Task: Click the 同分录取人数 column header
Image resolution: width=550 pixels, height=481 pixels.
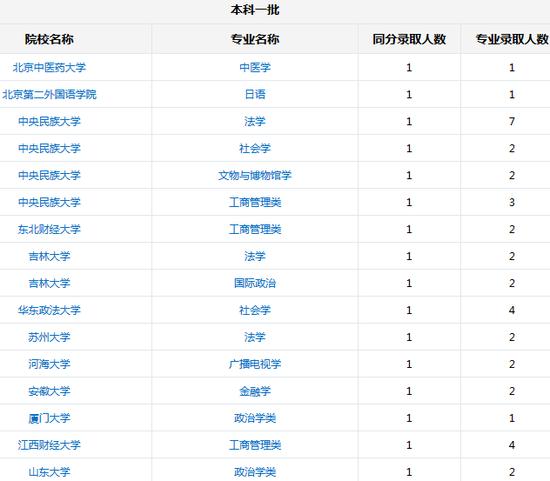Action: pos(409,39)
